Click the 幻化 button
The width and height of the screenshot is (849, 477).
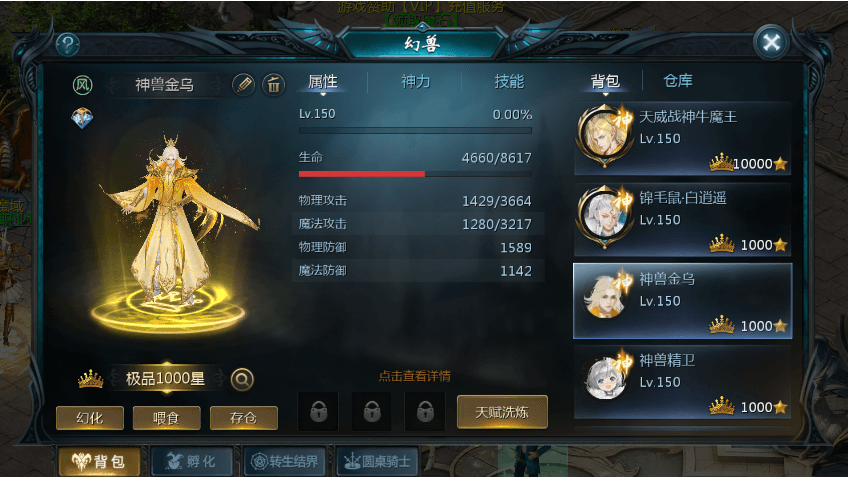[x=90, y=418]
